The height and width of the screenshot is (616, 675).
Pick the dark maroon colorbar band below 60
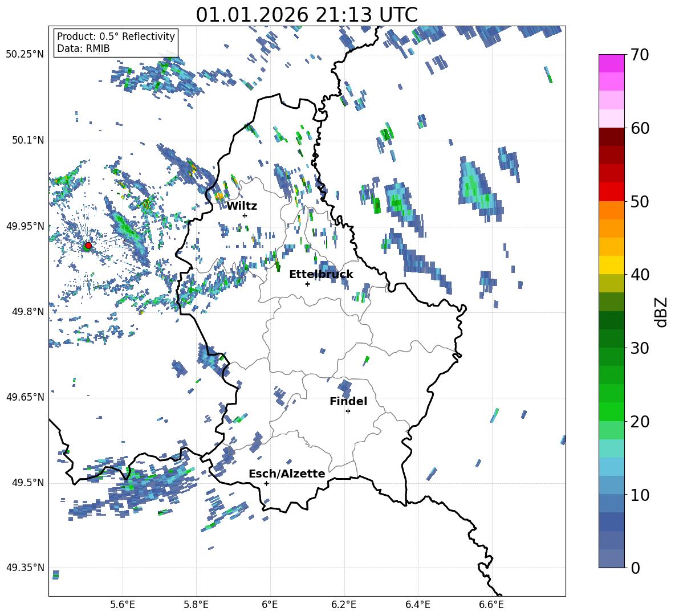(611, 137)
